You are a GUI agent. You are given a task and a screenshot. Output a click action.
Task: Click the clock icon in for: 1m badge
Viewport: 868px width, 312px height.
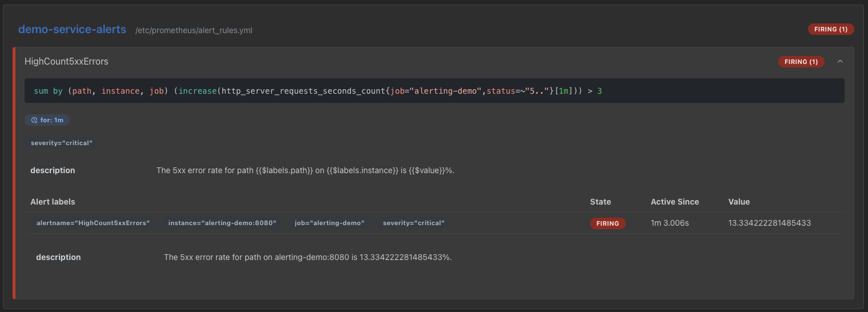coord(34,120)
